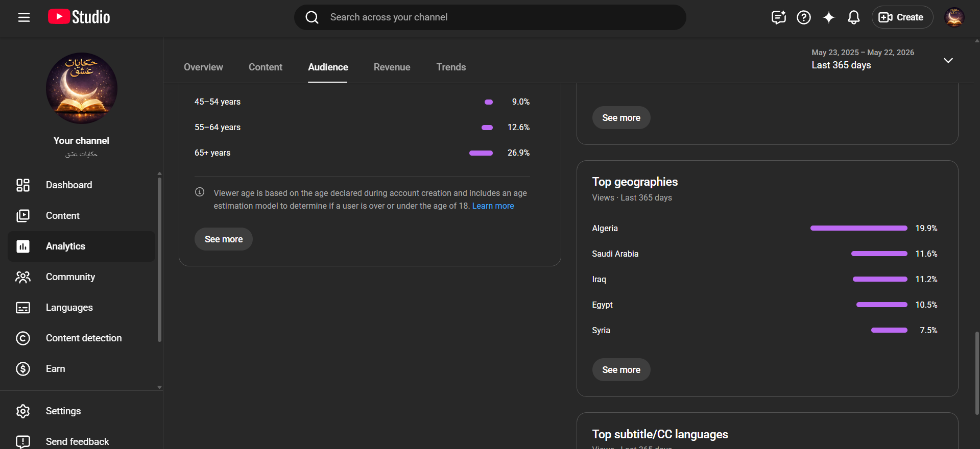Click the Egypt geography row label
The width and height of the screenshot is (980, 449).
[x=602, y=305]
